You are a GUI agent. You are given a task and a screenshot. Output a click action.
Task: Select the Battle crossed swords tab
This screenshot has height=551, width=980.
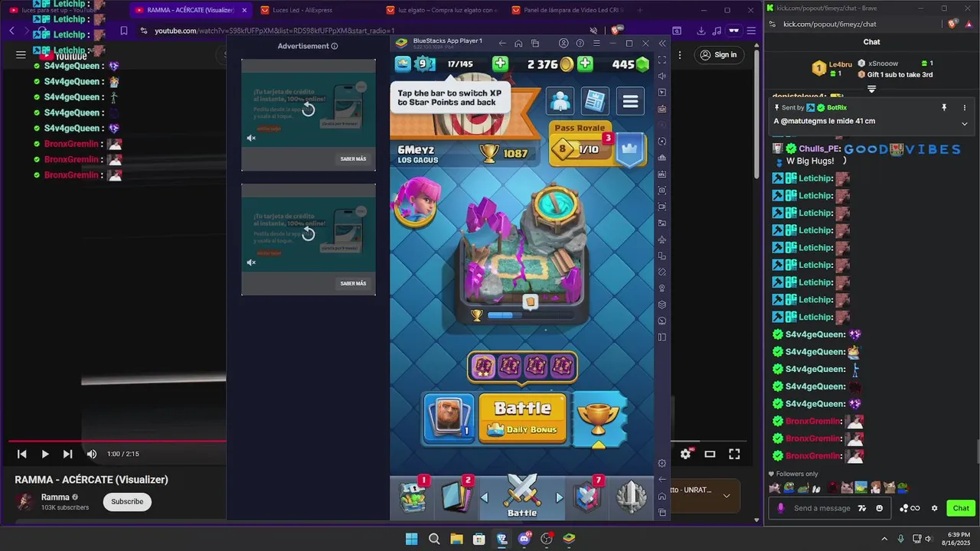(x=522, y=496)
